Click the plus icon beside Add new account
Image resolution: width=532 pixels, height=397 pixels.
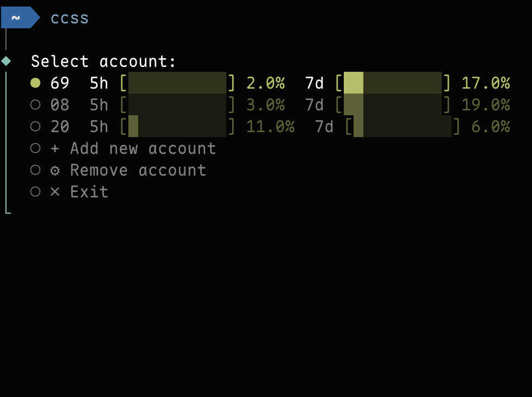54,148
